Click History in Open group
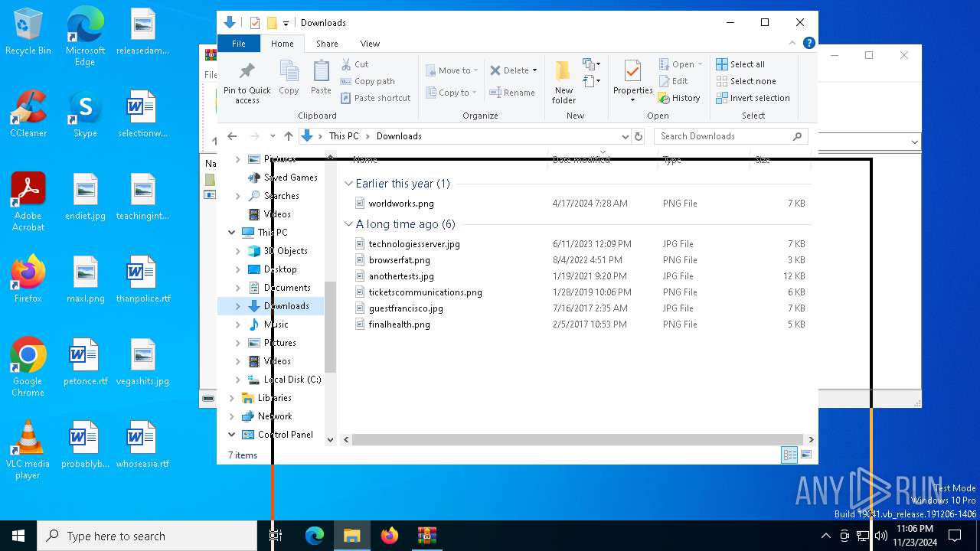The height and width of the screenshot is (551, 980). click(x=679, y=98)
